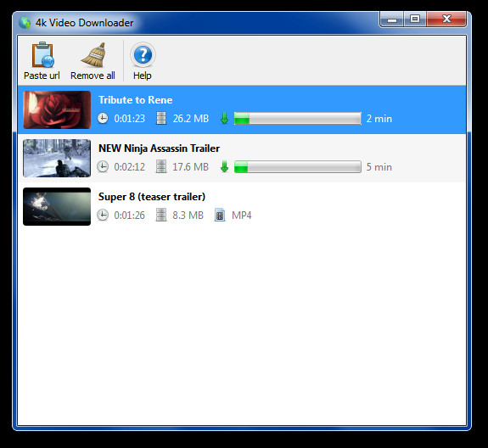Click the file size icon beside 8.3 MB

tap(161, 215)
